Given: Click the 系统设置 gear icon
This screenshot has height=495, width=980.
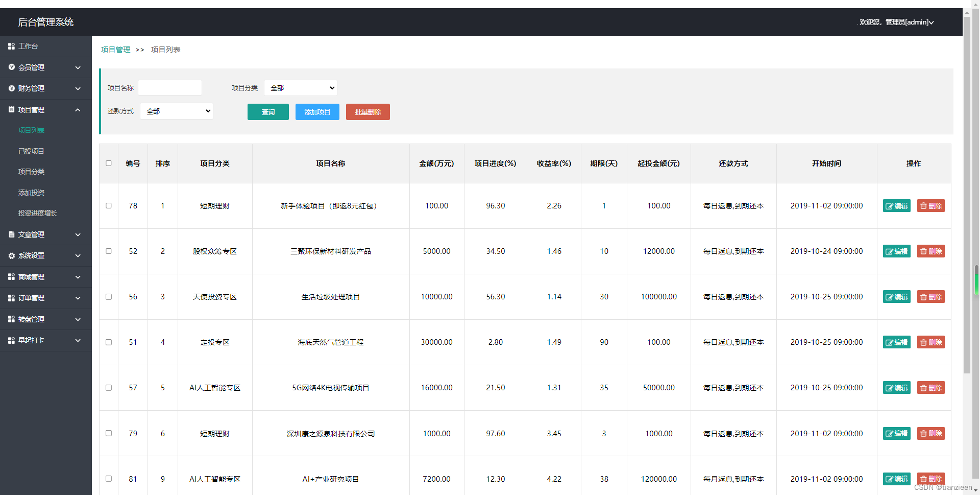Looking at the screenshot, I should point(11,255).
